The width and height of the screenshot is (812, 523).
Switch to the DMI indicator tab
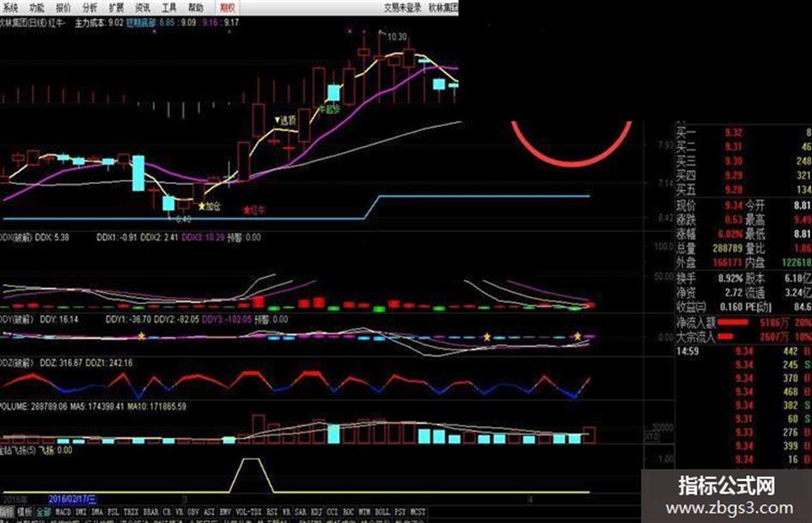click(x=80, y=512)
